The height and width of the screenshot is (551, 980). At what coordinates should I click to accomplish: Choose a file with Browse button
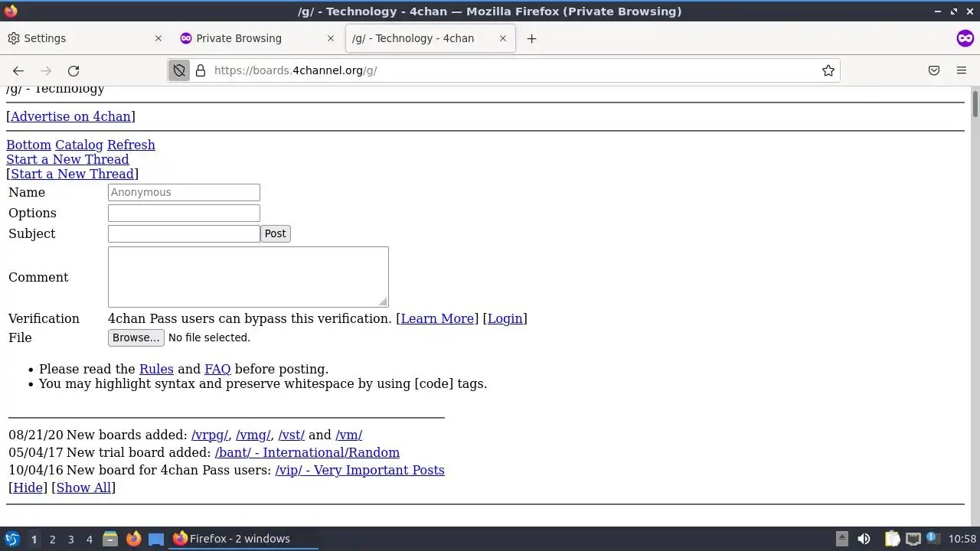(x=136, y=337)
